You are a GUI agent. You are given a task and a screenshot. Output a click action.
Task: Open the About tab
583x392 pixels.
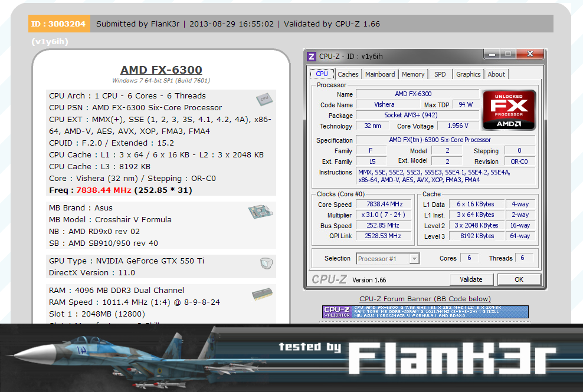coord(496,74)
